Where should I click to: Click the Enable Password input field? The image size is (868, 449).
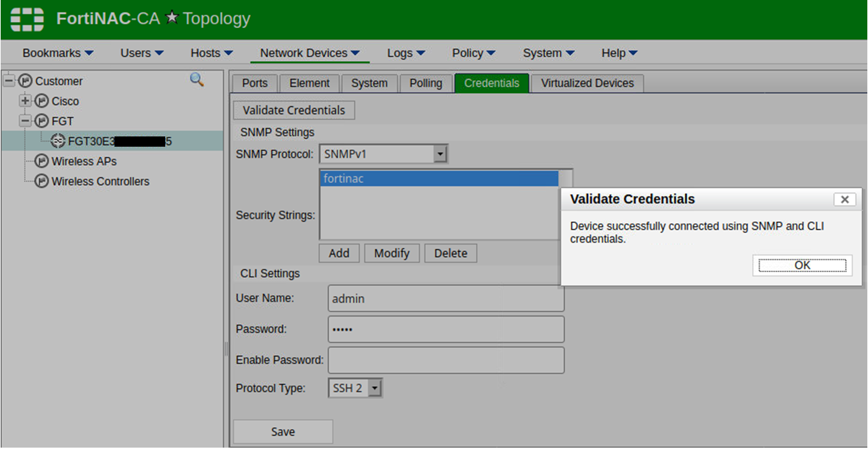point(446,360)
